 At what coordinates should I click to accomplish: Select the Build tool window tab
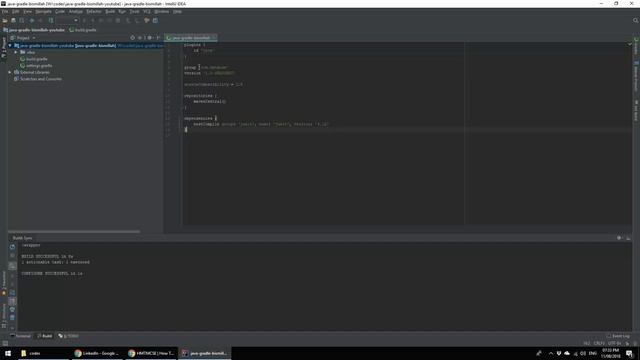tap(44, 336)
